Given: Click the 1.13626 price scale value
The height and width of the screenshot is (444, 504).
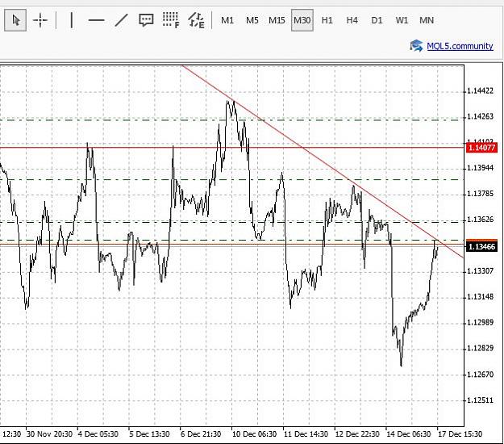Looking at the screenshot, I should point(481,220).
